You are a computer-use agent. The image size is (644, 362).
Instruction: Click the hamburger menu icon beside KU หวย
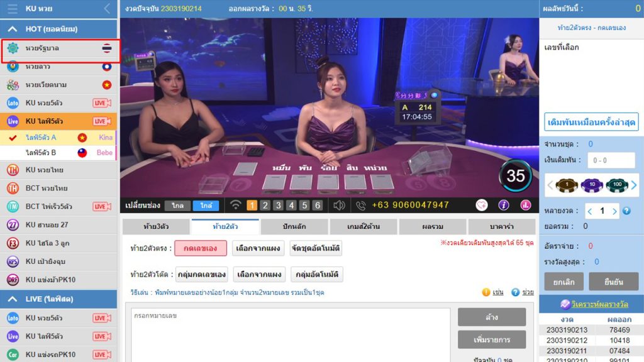coord(13,9)
